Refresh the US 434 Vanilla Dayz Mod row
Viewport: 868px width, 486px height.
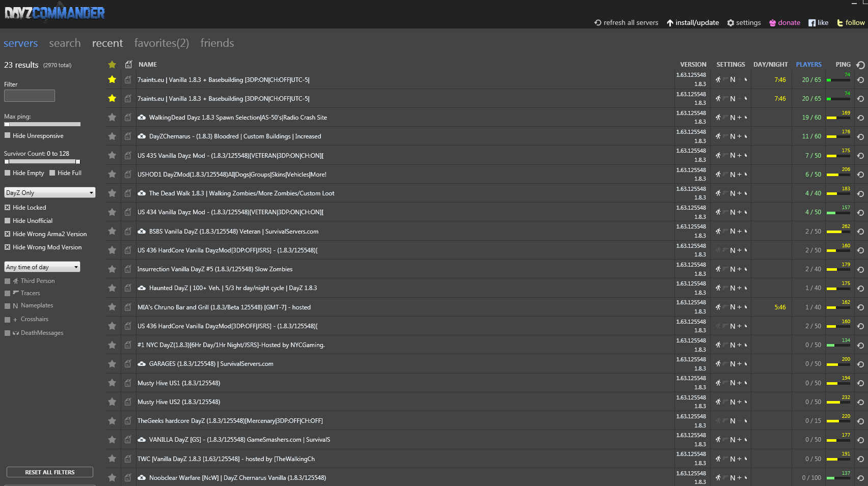click(x=860, y=213)
